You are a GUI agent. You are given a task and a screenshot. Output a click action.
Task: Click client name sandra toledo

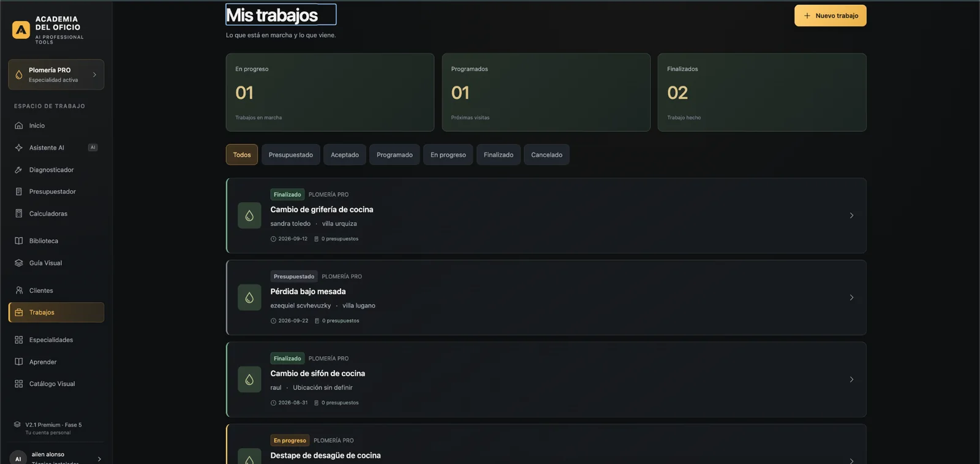[290, 224]
